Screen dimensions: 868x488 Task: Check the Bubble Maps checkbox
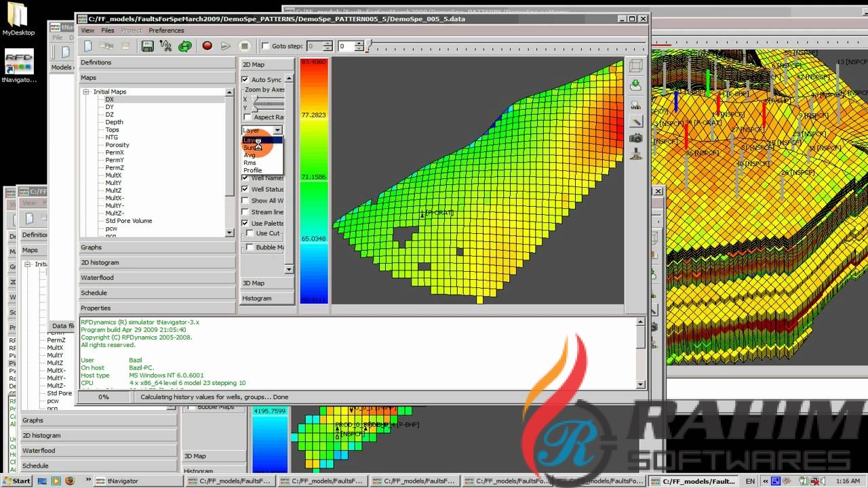(250, 247)
